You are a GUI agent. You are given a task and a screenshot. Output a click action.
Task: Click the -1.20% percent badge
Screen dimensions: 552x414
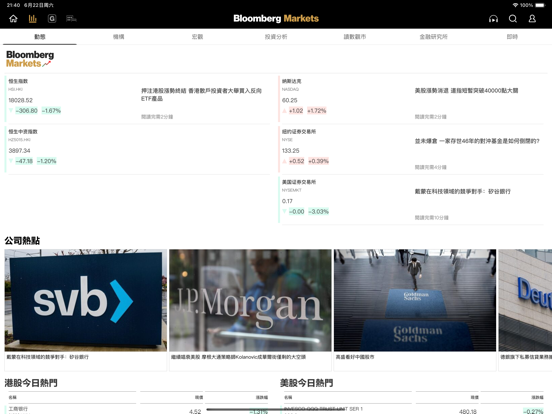click(x=47, y=161)
